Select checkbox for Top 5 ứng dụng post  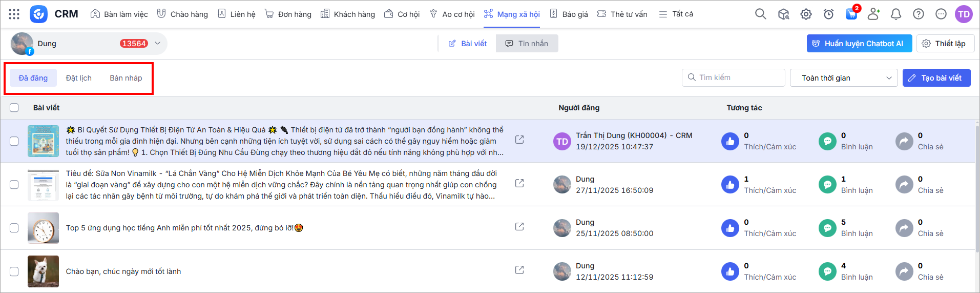[x=14, y=228]
